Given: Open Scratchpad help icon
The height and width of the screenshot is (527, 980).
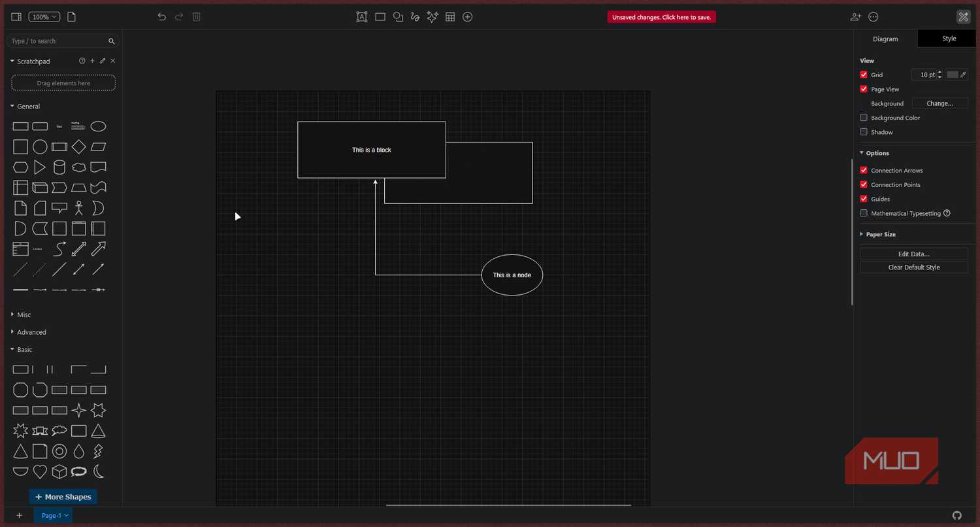Looking at the screenshot, I should click(82, 61).
